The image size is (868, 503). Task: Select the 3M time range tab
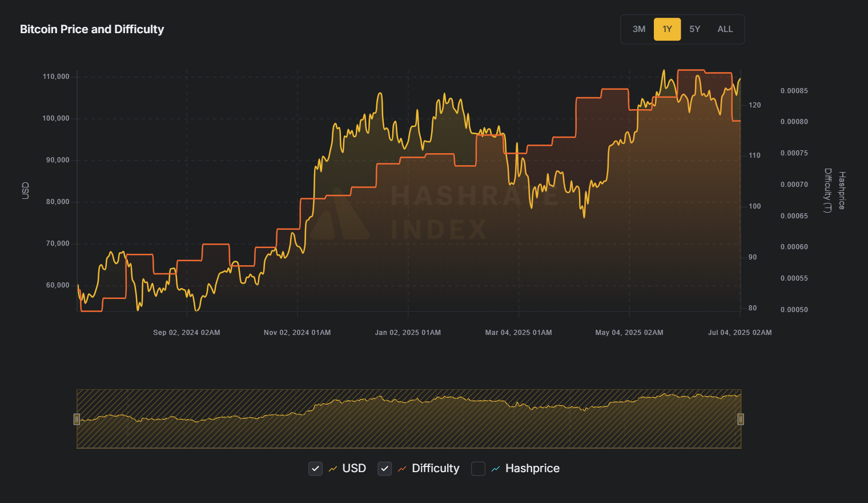[639, 29]
